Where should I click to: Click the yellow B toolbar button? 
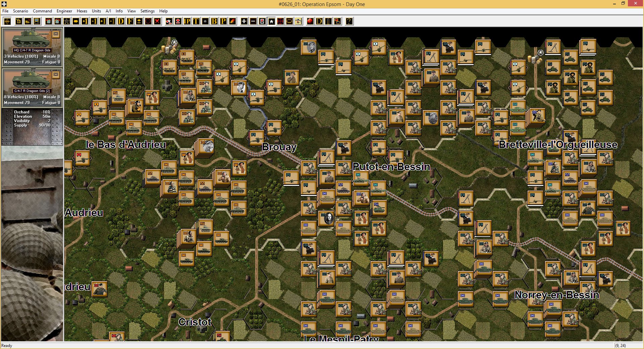click(x=214, y=21)
